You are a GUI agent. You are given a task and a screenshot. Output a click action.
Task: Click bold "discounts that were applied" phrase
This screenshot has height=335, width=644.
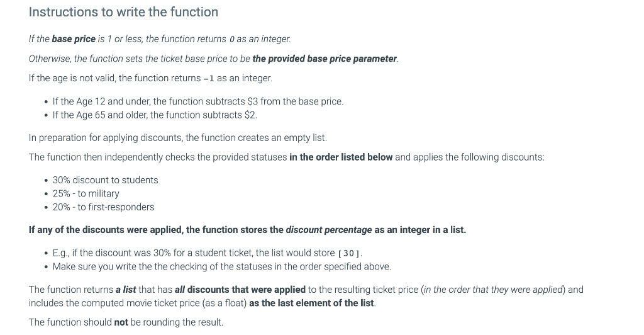[x=247, y=290]
